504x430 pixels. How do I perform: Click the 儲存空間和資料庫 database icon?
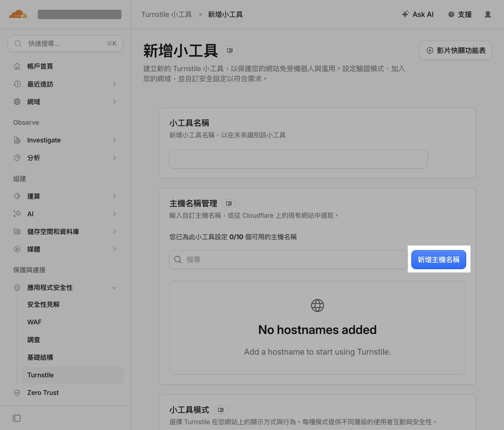tap(17, 231)
